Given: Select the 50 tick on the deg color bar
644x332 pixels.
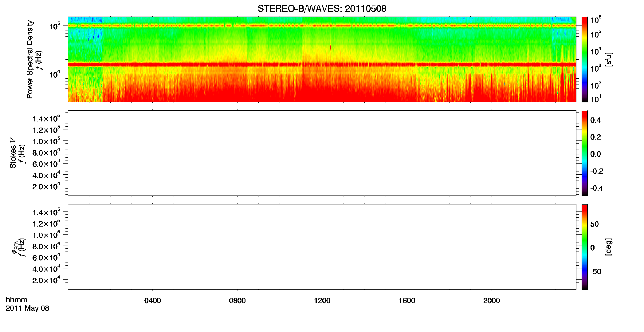Looking at the screenshot, I should pos(595,224).
